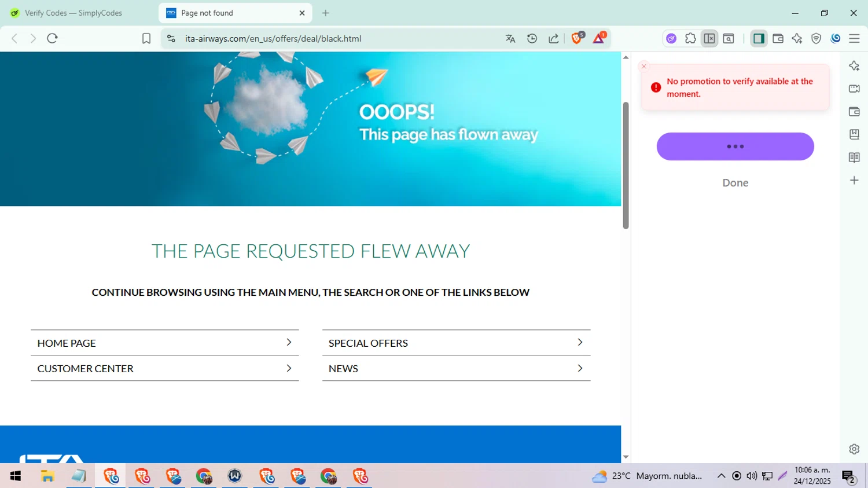The height and width of the screenshot is (488, 868).
Task: Open the Windscribe W taskbar icon
Action: click(x=235, y=476)
